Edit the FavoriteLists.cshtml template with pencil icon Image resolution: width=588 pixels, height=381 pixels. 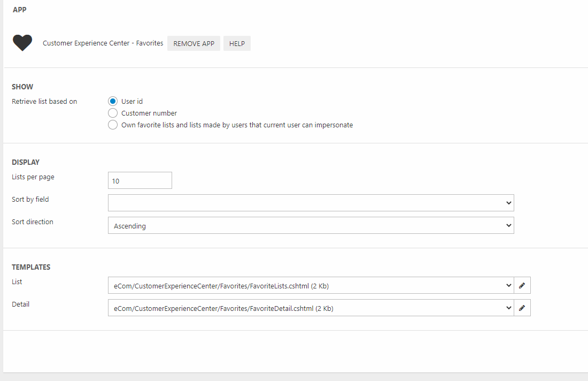522,286
